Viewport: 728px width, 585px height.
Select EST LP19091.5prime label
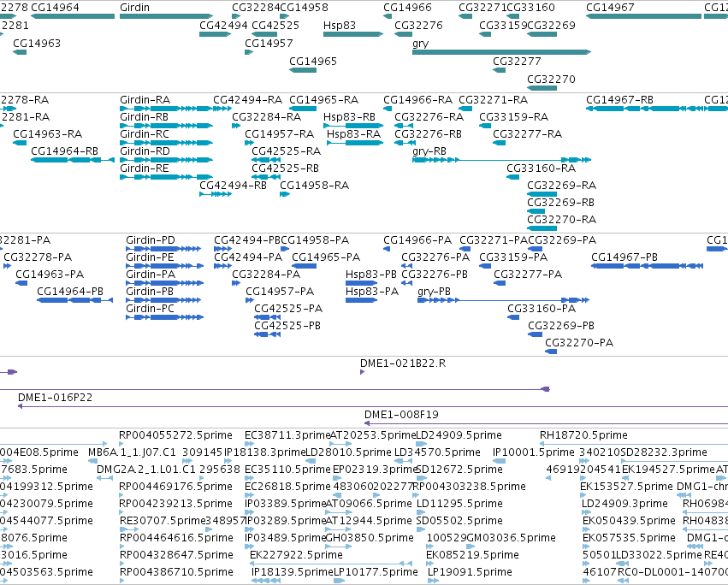point(470,572)
